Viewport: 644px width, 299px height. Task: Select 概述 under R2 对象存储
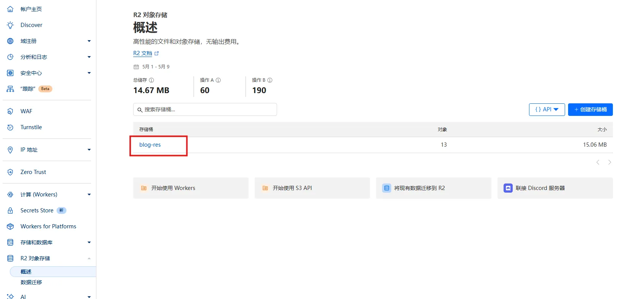point(53,272)
